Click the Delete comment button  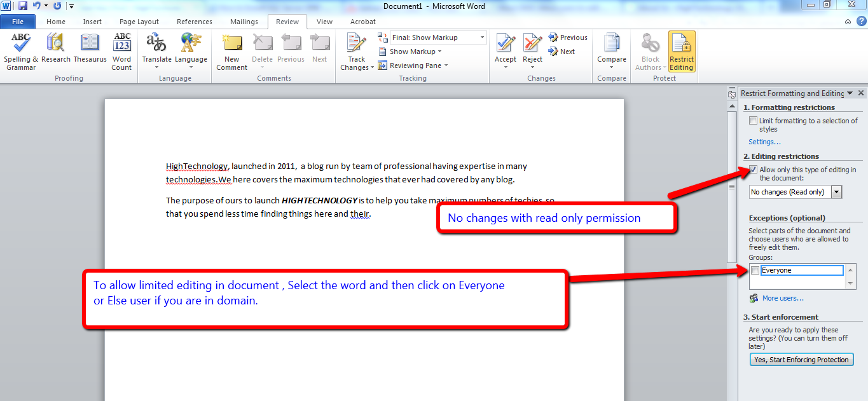tap(262, 52)
